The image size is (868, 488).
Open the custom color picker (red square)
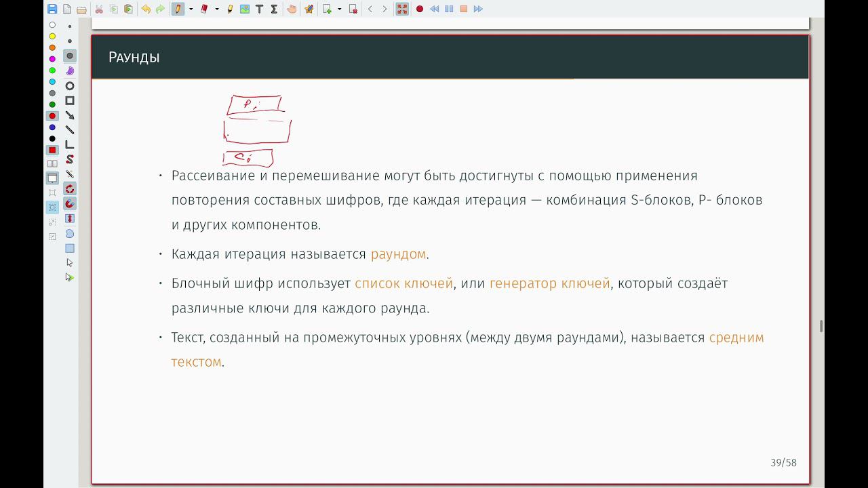[x=52, y=150]
